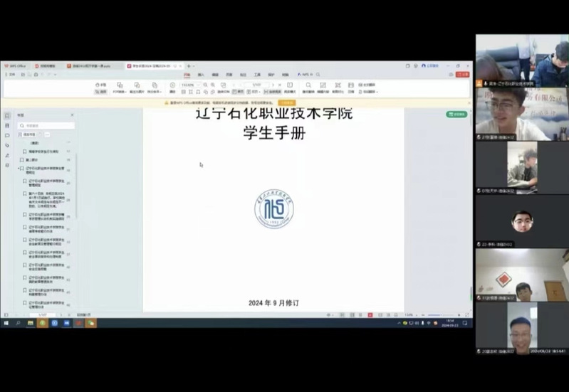Click the undo arrow in quick access bar
The height and width of the screenshot is (392, 569).
[43, 75]
